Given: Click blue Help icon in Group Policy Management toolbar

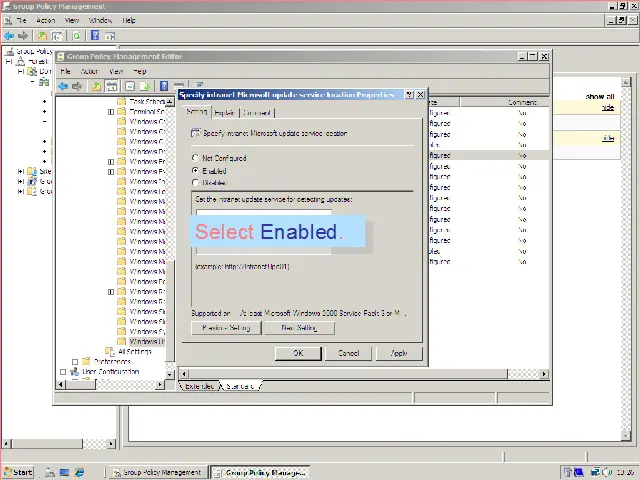Looking at the screenshot, I should pyautogui.click(x=95, y=36).
